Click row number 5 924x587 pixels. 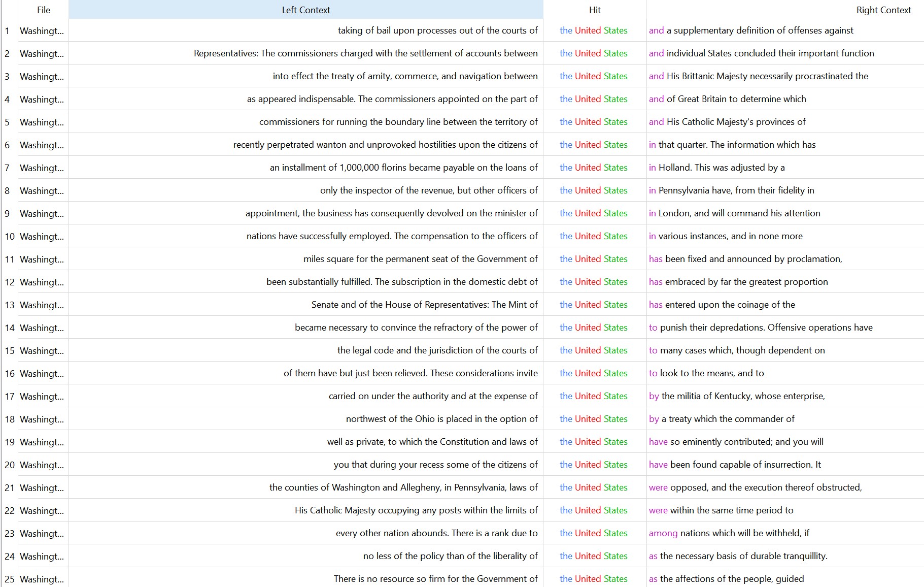[x=7, y=122]
